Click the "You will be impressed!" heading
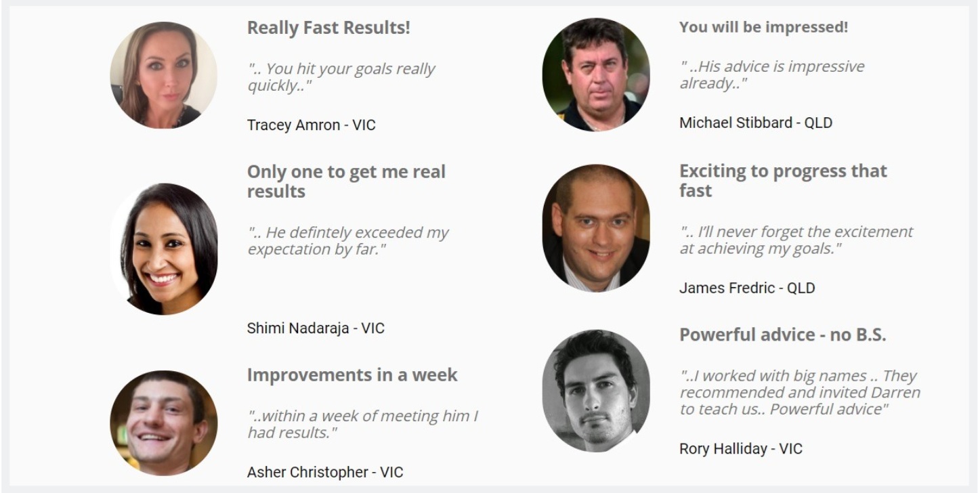Screen dimensions: 980x493 tap(763, 27)
